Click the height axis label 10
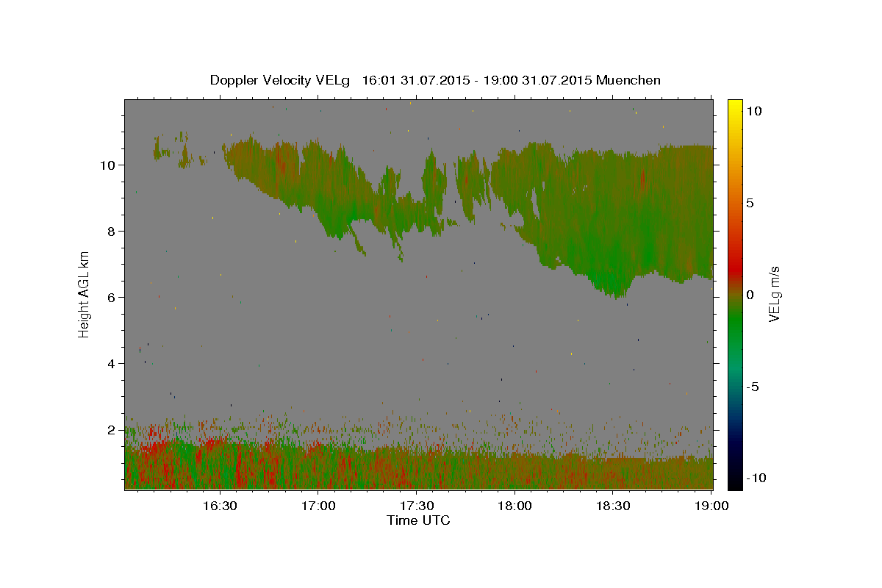 click(x=109, y=165)
